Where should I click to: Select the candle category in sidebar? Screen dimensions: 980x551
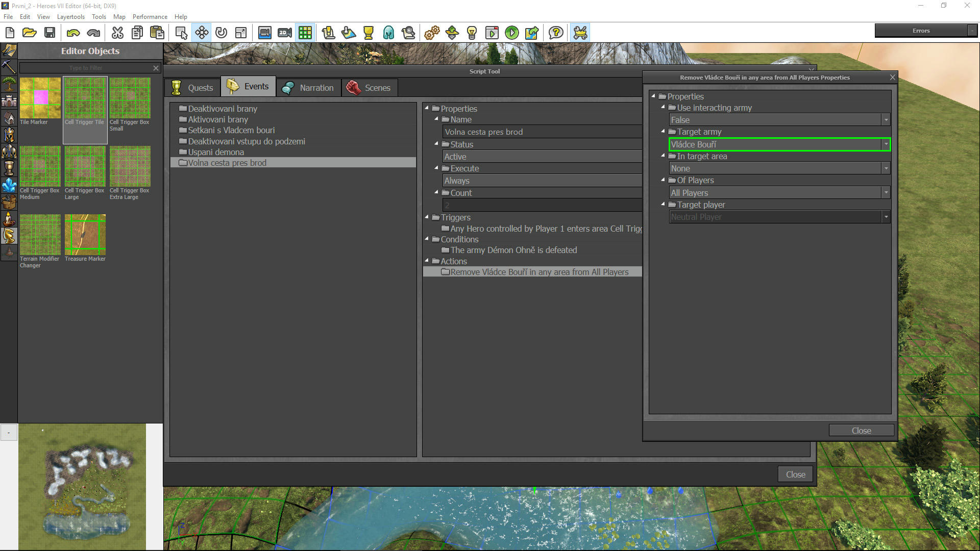tap(9, 219)
